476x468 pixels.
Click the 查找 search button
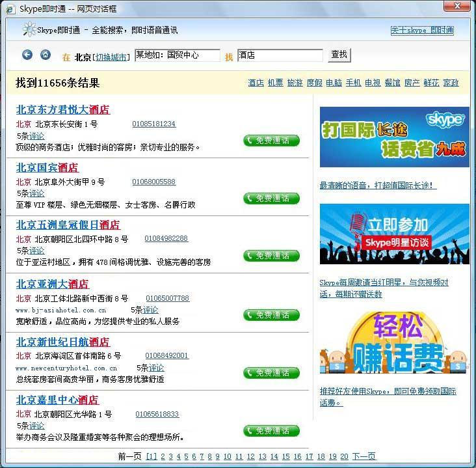pos(339,55)
